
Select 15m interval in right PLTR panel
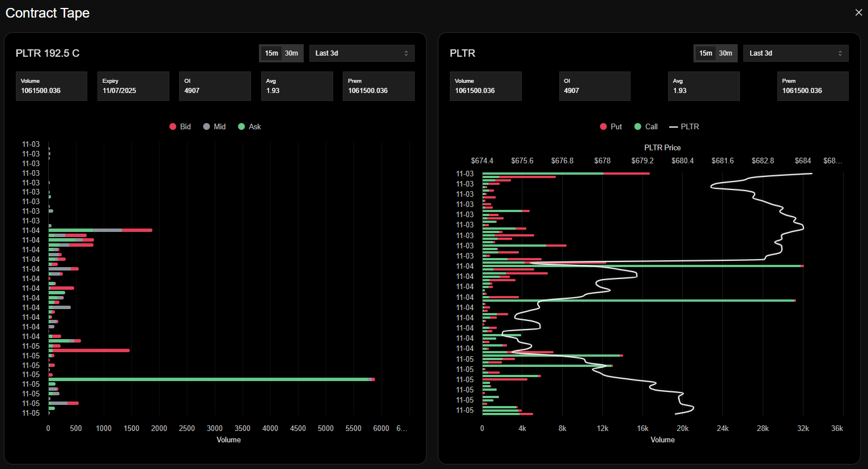(x=705, y=53)
